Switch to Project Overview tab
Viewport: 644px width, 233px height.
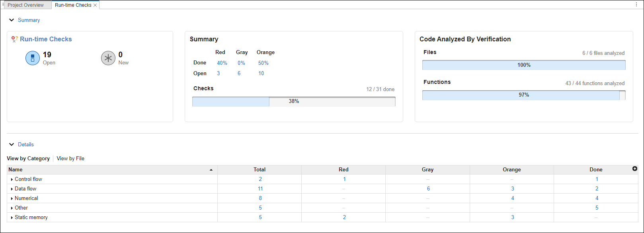(26, 5)
